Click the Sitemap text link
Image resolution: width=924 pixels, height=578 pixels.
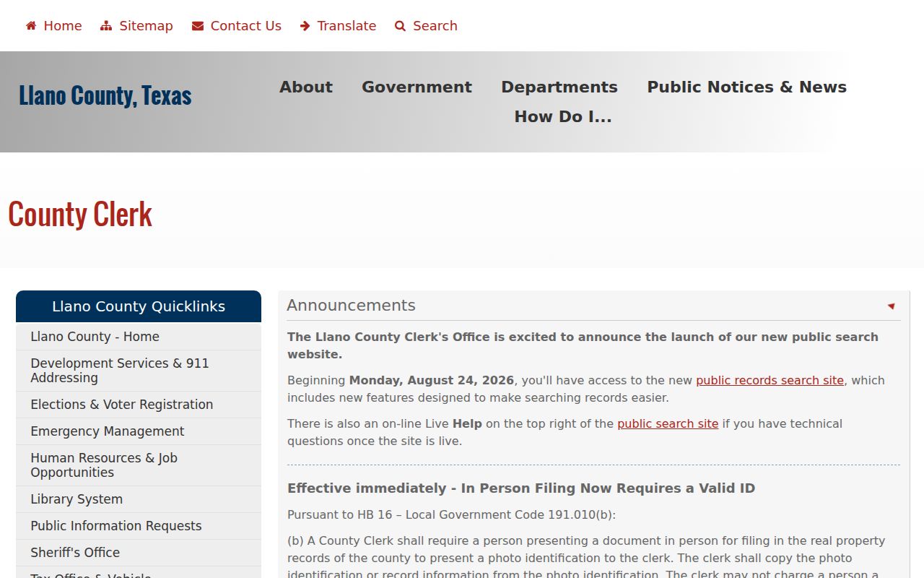146,26
